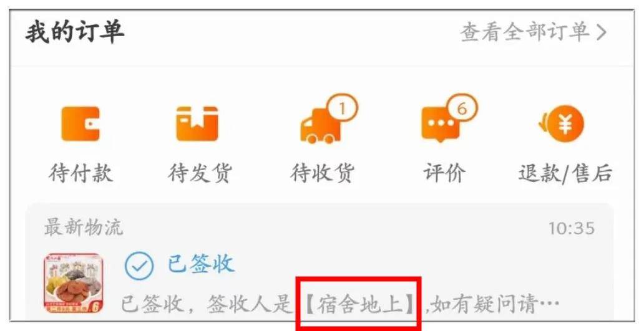Open the 待收货 truck icon
Screen dimensions: 644x331
tap(321, 126)
